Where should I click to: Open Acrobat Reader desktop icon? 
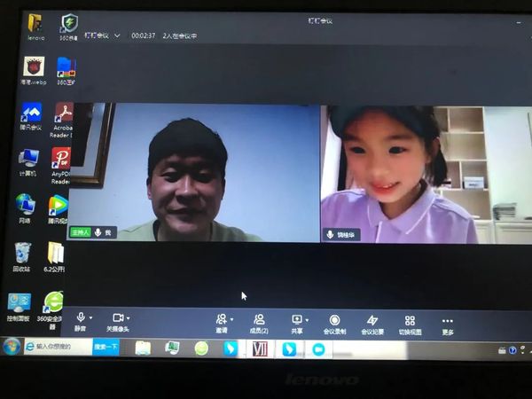[63, 114]
